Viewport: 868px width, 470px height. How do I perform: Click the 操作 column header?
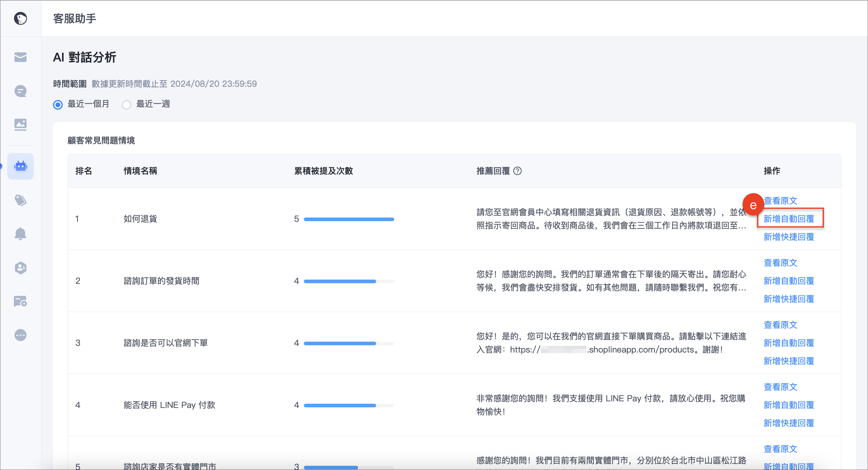click(x=772, y=171)
